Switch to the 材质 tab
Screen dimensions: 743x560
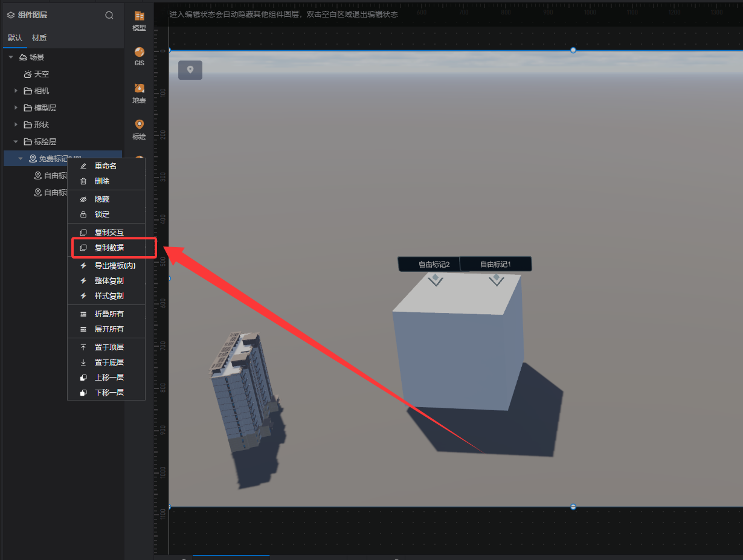39,38
